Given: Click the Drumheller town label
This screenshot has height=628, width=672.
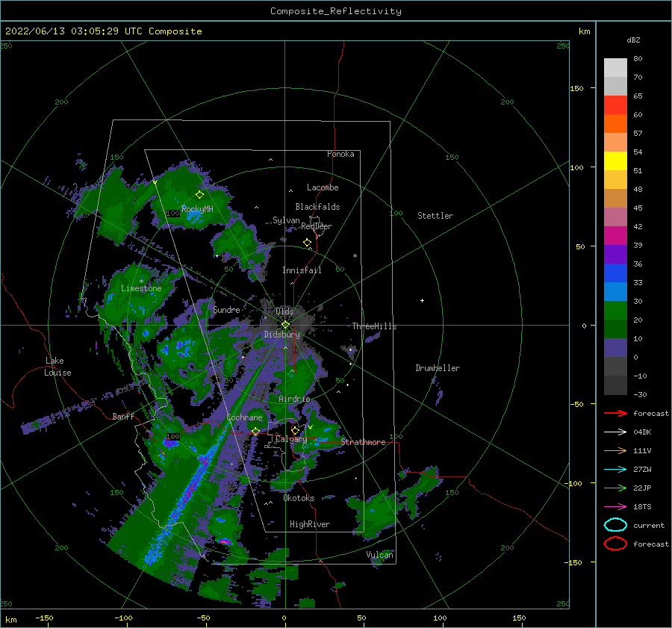Looking at the screenshot, I should 438,368.
